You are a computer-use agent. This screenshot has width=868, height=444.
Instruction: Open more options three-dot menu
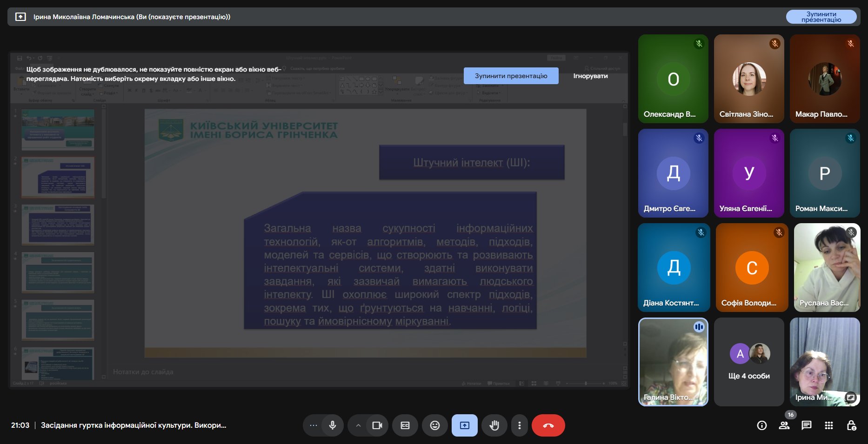(x=520, y=425)
